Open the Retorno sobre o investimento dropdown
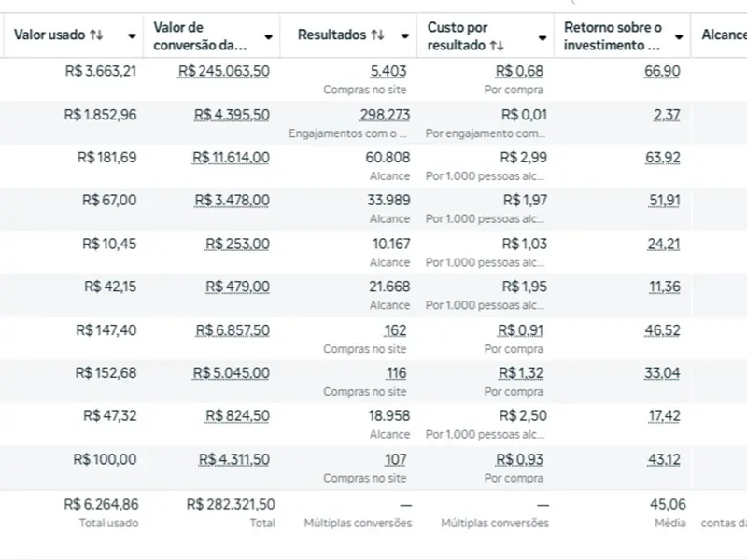Viewport: 747px width, 560px height. [679, 36]
